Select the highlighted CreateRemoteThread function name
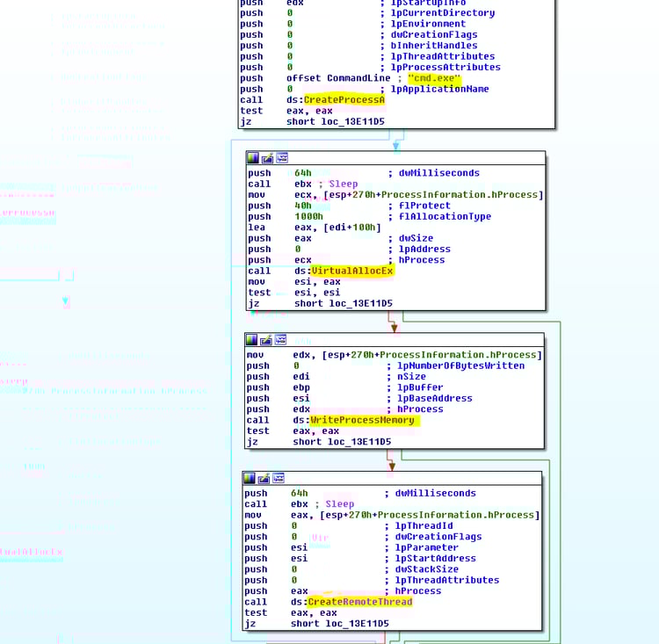The height and width of the screenshot is (644, 659). pos(360,602)
